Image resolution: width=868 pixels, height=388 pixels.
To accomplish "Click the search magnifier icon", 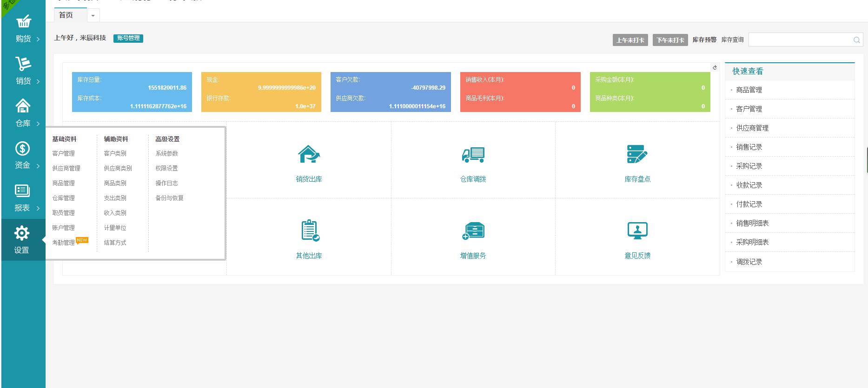I will (x=856, y=40).
